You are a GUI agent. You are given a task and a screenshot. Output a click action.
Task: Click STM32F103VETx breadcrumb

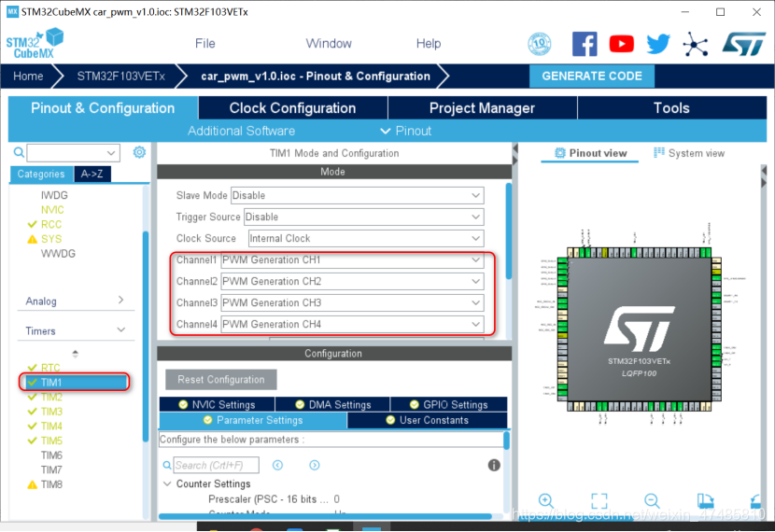[x=120, y=77]
